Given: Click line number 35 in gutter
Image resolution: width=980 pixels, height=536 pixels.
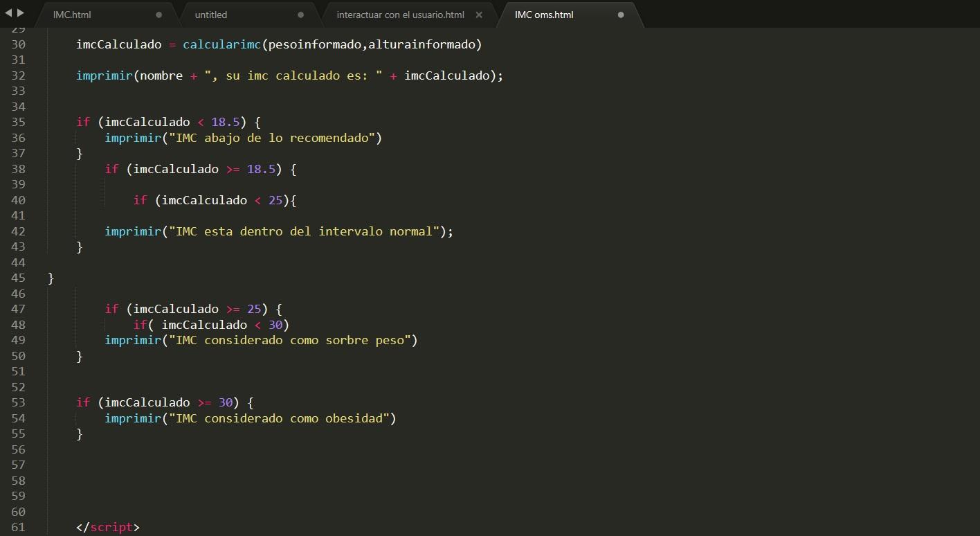Looking at the screenshot, I should click(x=19, y=122).
